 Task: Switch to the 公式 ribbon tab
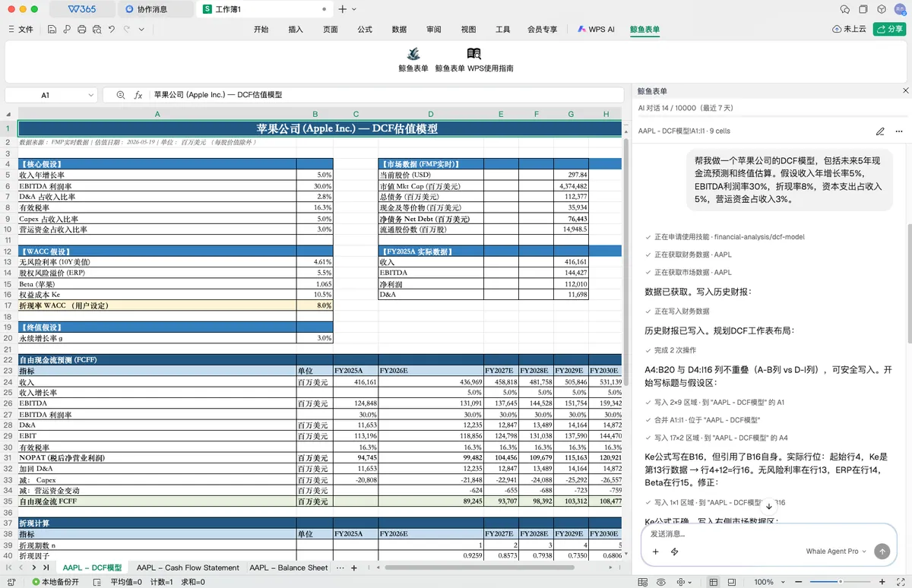coord(365,30)
